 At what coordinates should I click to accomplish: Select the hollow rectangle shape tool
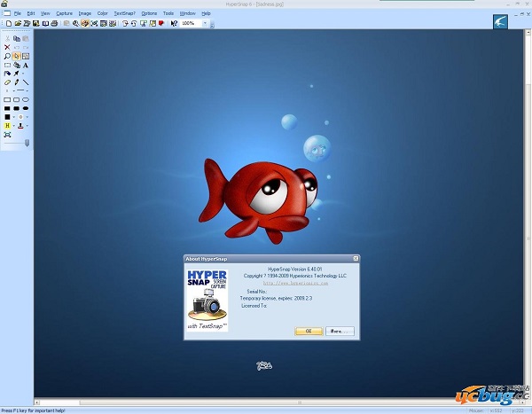[x=7, y=100]
